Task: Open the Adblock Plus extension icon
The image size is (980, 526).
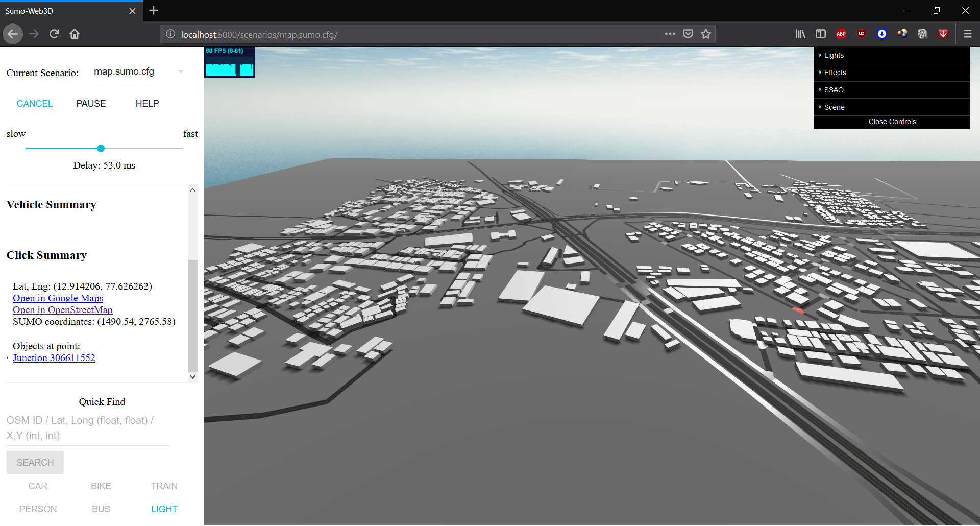Action: click(x=841, y=34)
